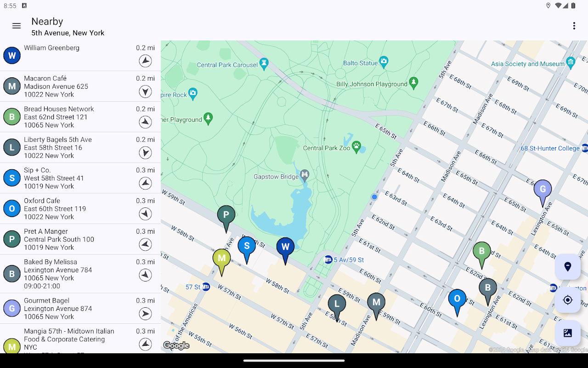Viewport: 588px width, 368px height.
Task: Tap direction arrow for Baked By Melissa
Action: click(x=145, y=275)
